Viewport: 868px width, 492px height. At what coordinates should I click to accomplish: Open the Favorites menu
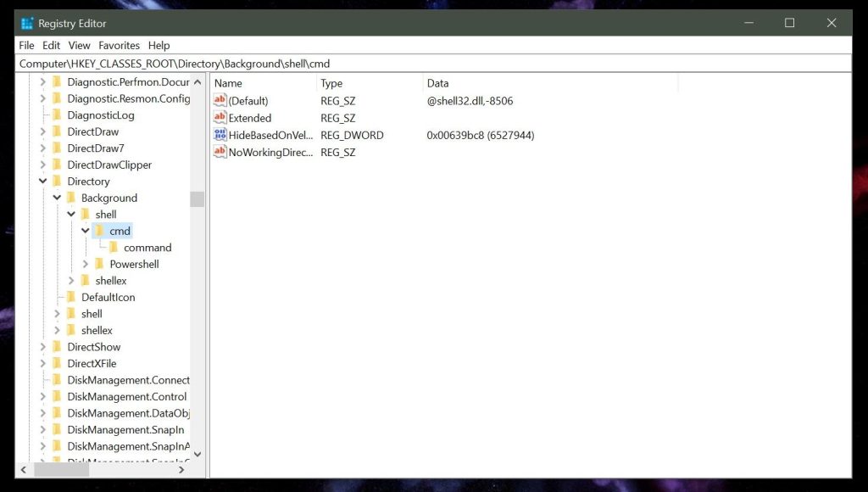(119, 46)
